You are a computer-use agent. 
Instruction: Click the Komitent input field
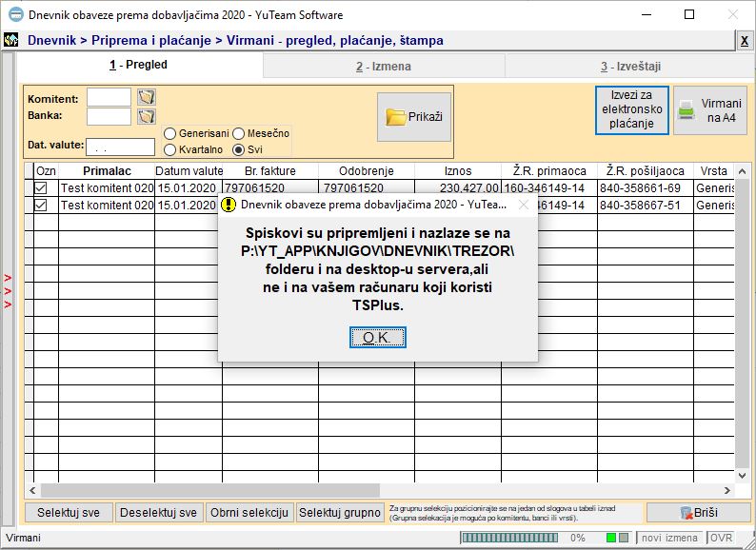pos(109,97)
